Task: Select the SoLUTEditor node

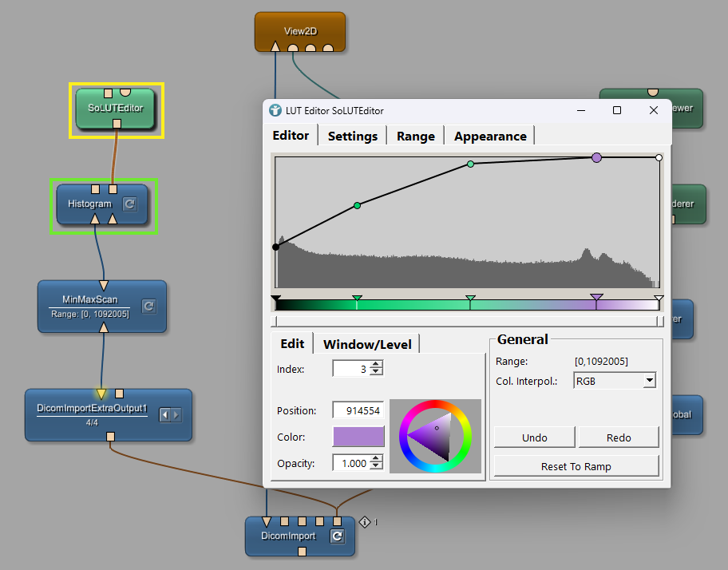Action: (x=116, y=108)
